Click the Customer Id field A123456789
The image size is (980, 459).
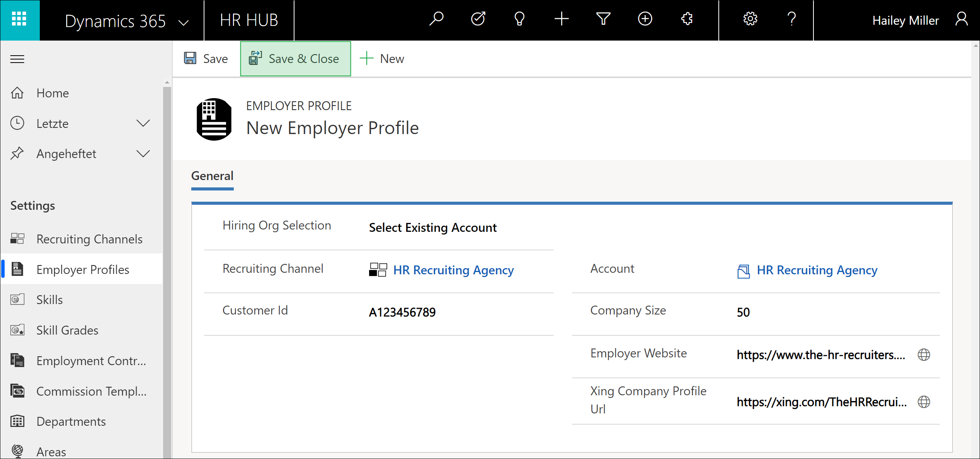402,312
